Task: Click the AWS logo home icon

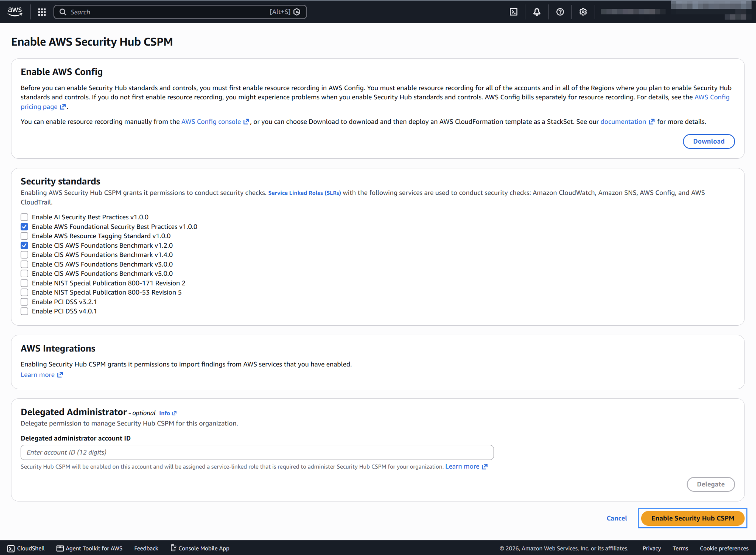Action: tap(15, 12)
